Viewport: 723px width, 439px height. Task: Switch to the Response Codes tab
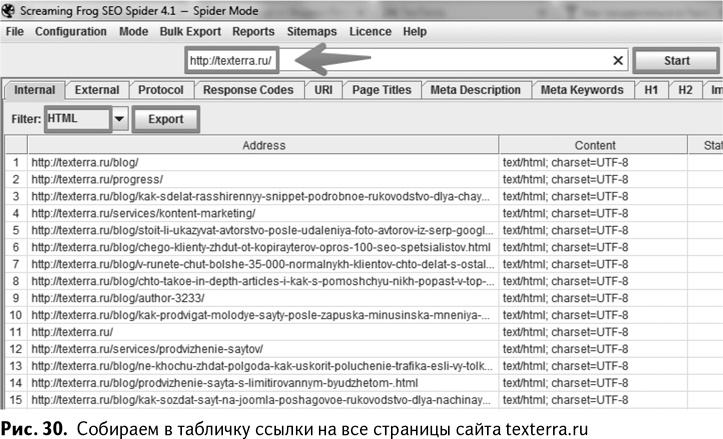pyautogui.click(x=248, y=90)
